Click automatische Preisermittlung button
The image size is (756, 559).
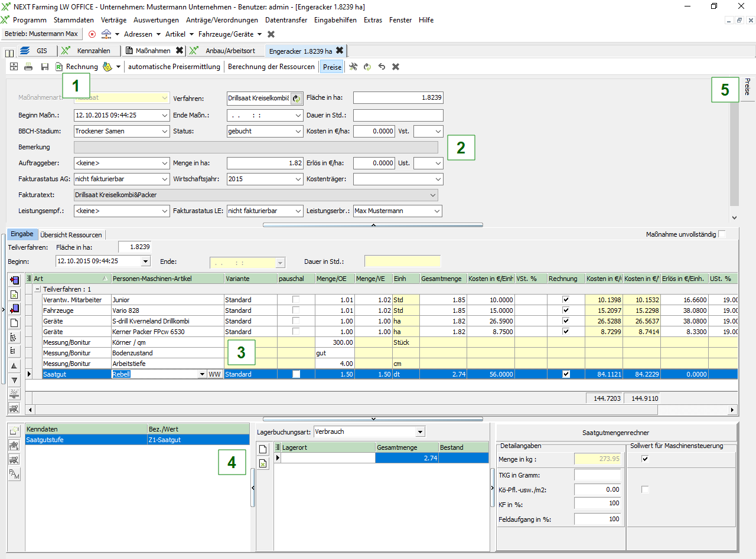coord(174,67)
